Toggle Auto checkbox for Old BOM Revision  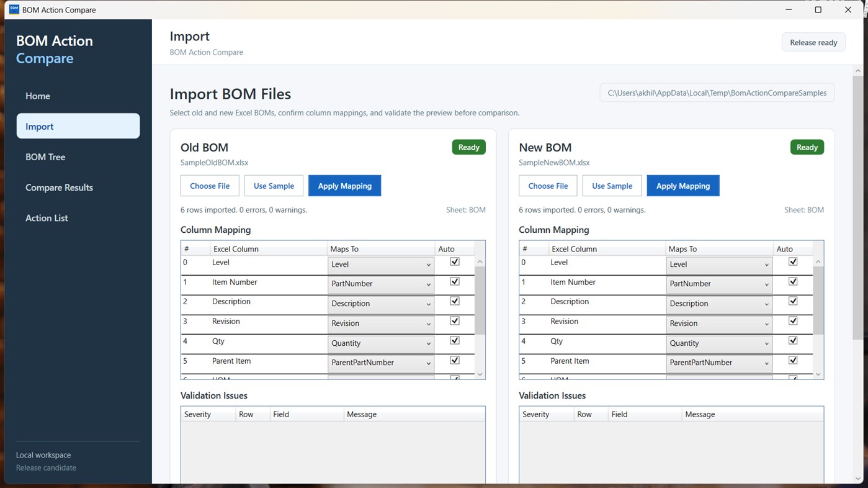[x=455, y=321]
